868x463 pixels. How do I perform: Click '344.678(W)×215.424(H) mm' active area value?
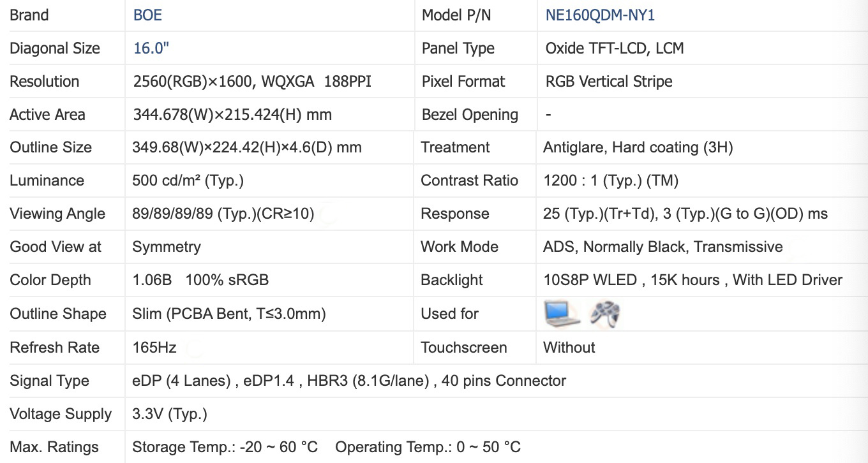click(x=232, y=115)
